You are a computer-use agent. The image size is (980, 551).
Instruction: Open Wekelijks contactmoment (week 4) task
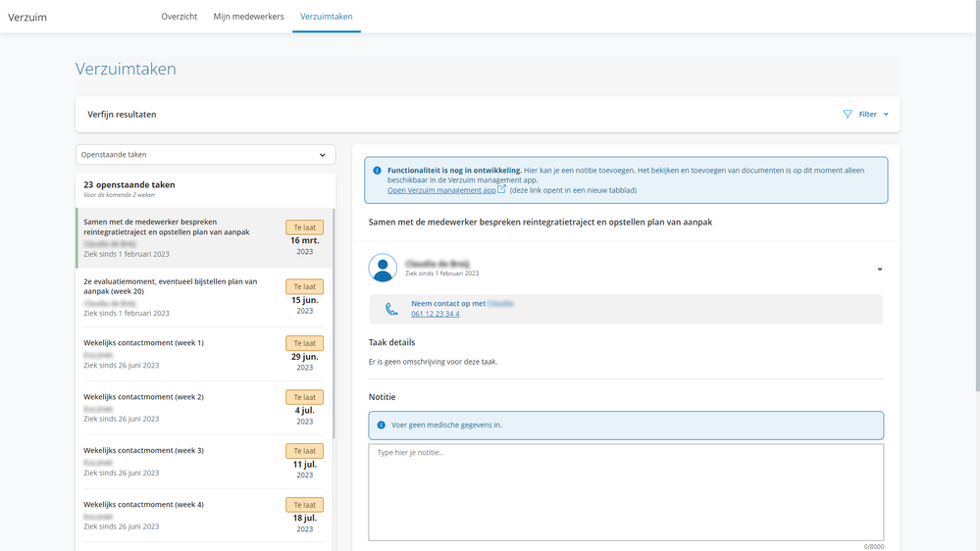(204, 516)
